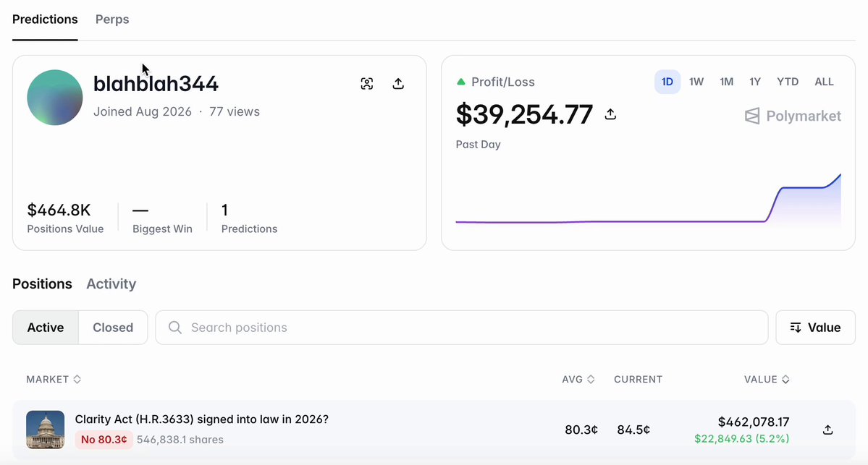Click the 77 views text

point(234,111)
